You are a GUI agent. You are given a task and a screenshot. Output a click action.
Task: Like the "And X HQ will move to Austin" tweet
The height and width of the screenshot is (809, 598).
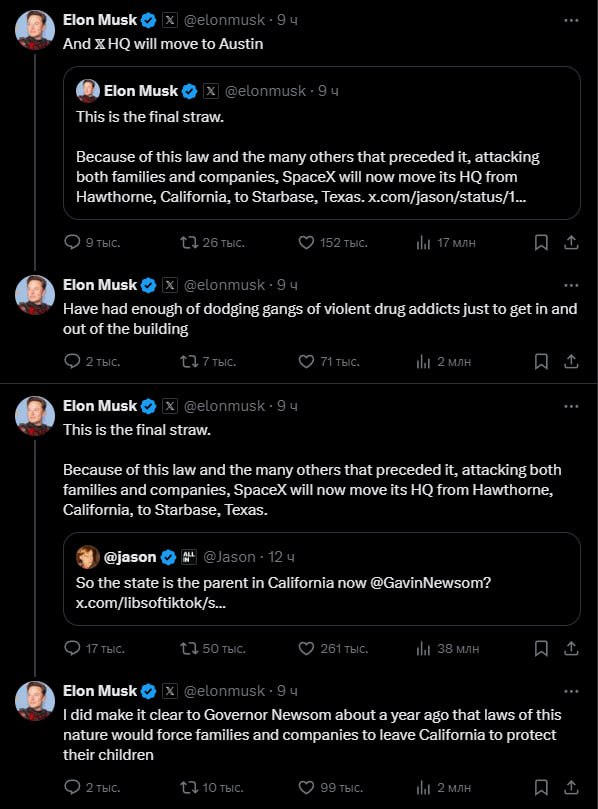(306, 242)
